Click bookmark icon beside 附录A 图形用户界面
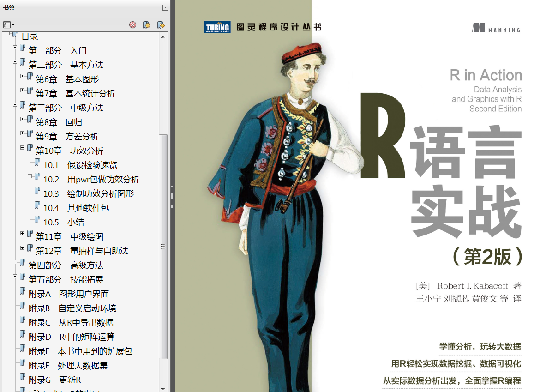This screenshot has height=392, width=552. pyautogui.click(x=23, y=292)
